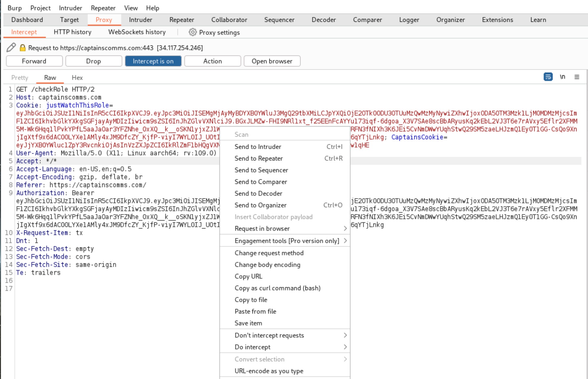Open the Comparer tab
The width and height of the screenshot is (588, 379).
(x=367, y=20)
